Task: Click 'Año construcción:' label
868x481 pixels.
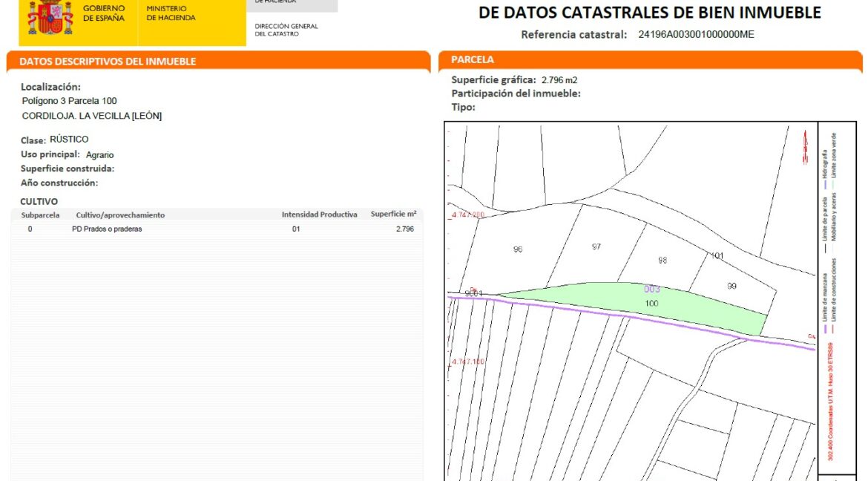Action: coord(59,183)
